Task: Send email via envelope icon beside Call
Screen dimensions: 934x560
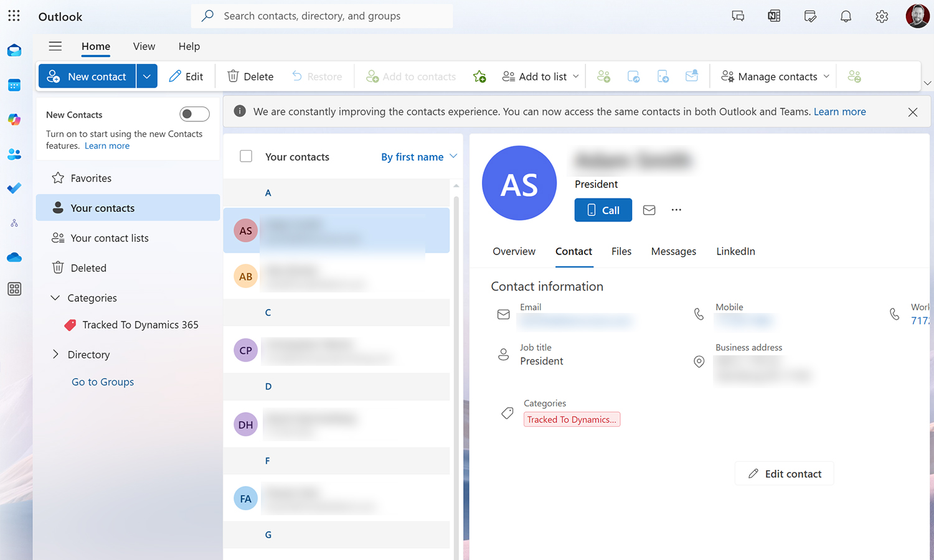Action: [x=649, y=210]
